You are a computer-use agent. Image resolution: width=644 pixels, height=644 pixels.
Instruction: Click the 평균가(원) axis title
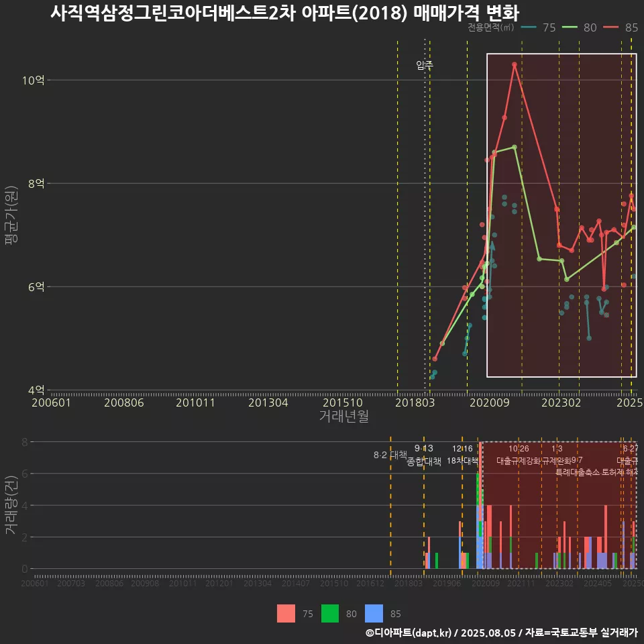point(11,215)
